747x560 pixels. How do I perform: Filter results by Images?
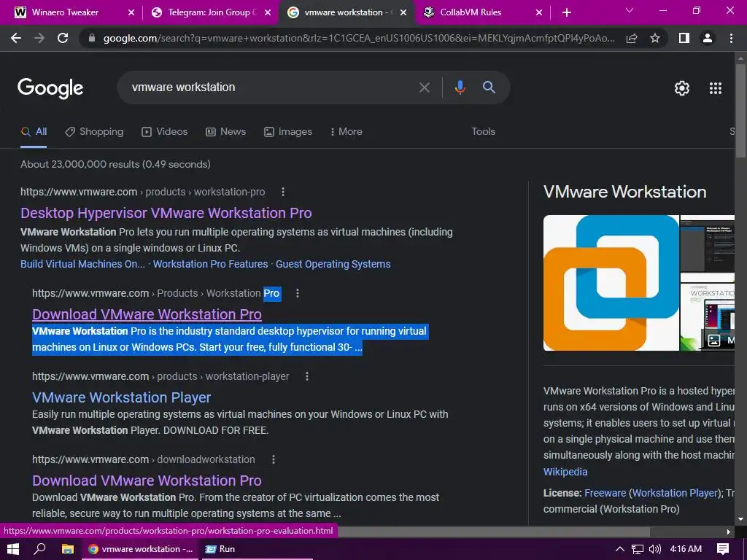288,132
